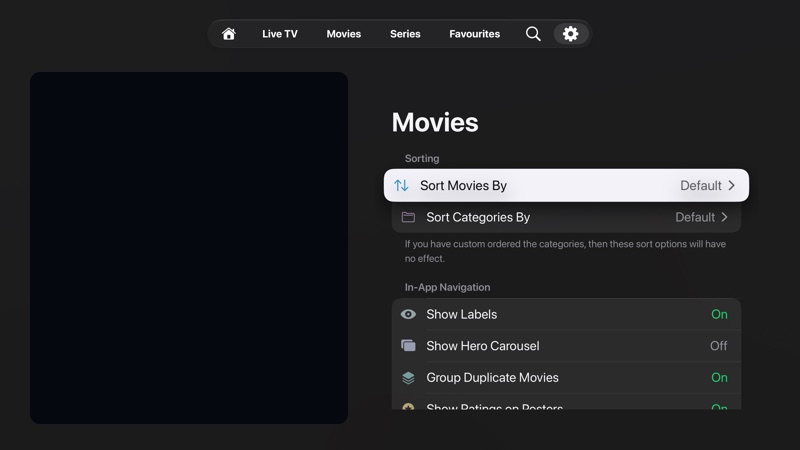Click the Default value of Sort Movies By
This screenshot has height=450, width=800.
pos(701,186)
